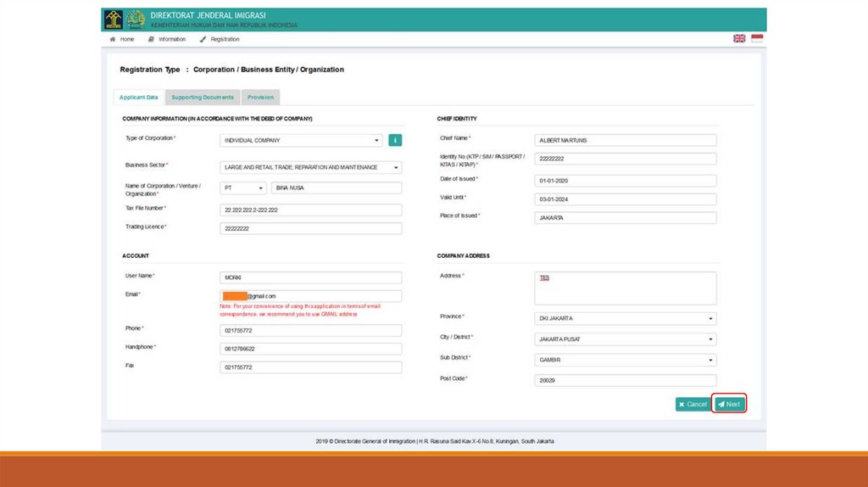Open Registration menu in navigation bar
868x487 pixels.
(x=220, y=39)
